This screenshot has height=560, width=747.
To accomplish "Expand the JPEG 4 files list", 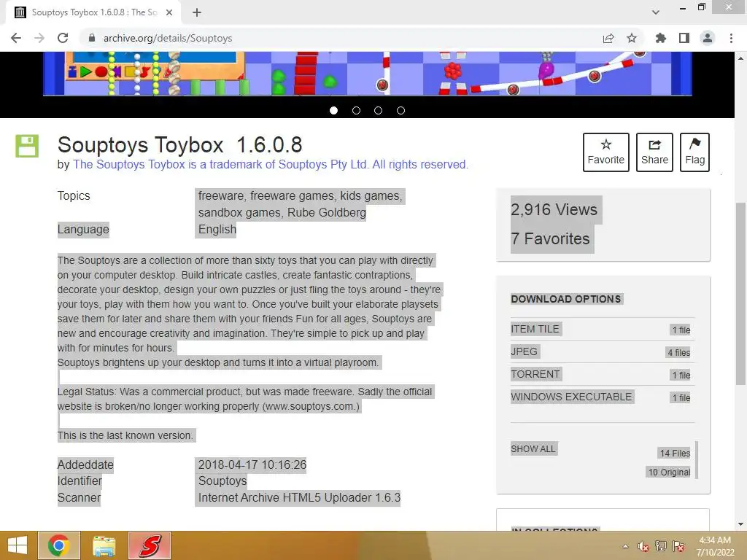I will point(679,352).
